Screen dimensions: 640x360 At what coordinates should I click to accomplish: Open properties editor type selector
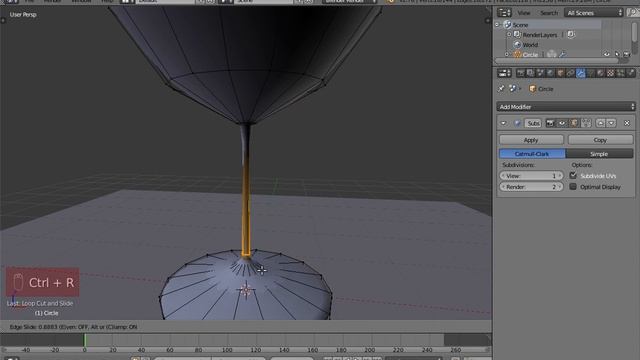click(x=504, y=73)
